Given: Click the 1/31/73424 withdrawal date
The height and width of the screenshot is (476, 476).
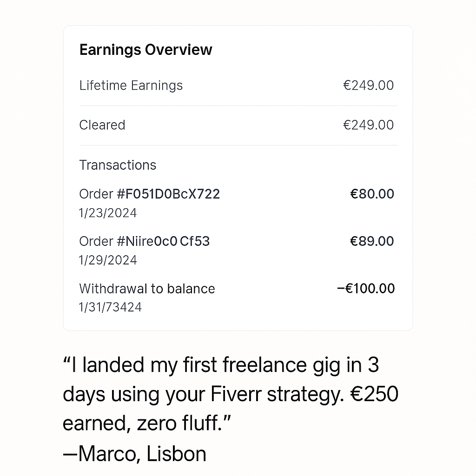Looking at the screenshot, I should point(110,307).
